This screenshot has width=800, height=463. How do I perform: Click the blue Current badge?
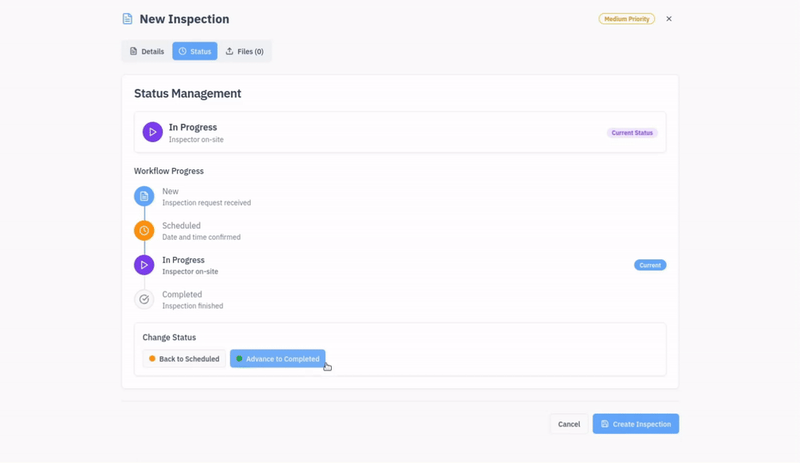coord(650,265)
